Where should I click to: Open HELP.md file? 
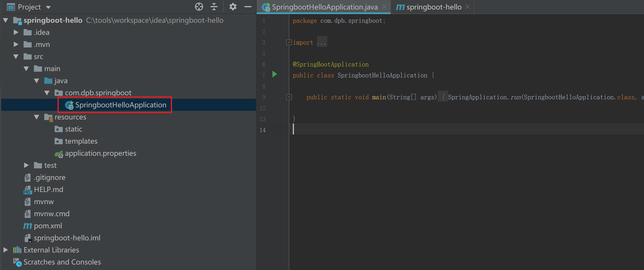pyautogui.click(x=49, y=190)
